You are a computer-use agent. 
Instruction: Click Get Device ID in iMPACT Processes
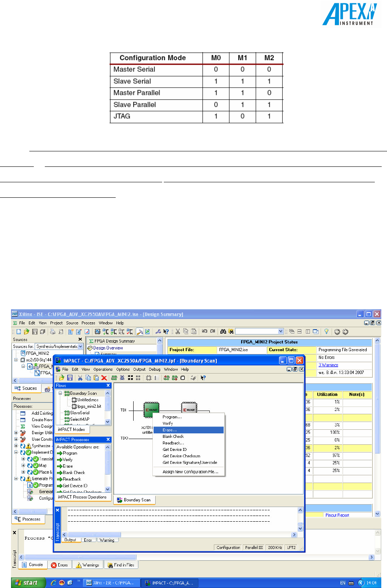[72, 486]
